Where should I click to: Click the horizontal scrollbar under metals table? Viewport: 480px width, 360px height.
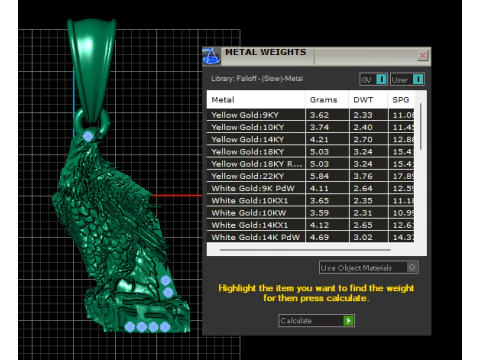305,249
